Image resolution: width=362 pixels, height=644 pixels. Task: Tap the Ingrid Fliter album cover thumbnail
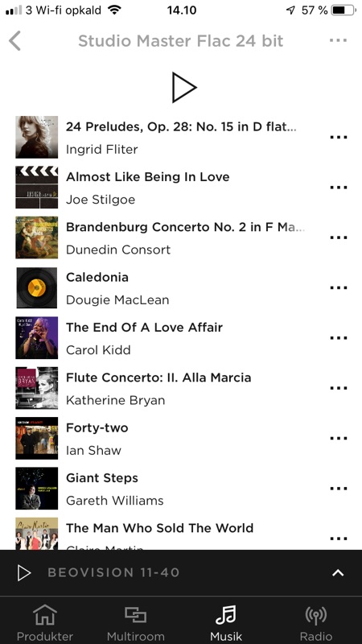[x=36, y=137]
